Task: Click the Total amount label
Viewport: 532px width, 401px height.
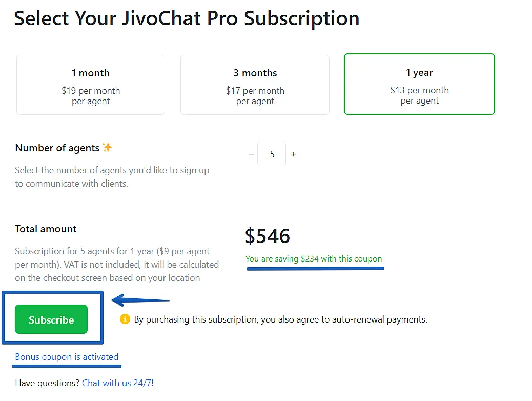Action: click(46, 229)
